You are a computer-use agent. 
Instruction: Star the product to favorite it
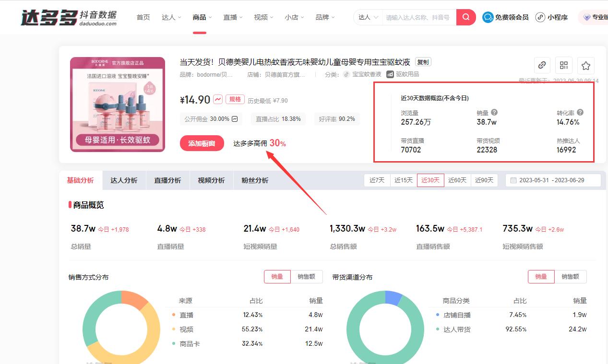pyautogui.click(x=585, y=65)
